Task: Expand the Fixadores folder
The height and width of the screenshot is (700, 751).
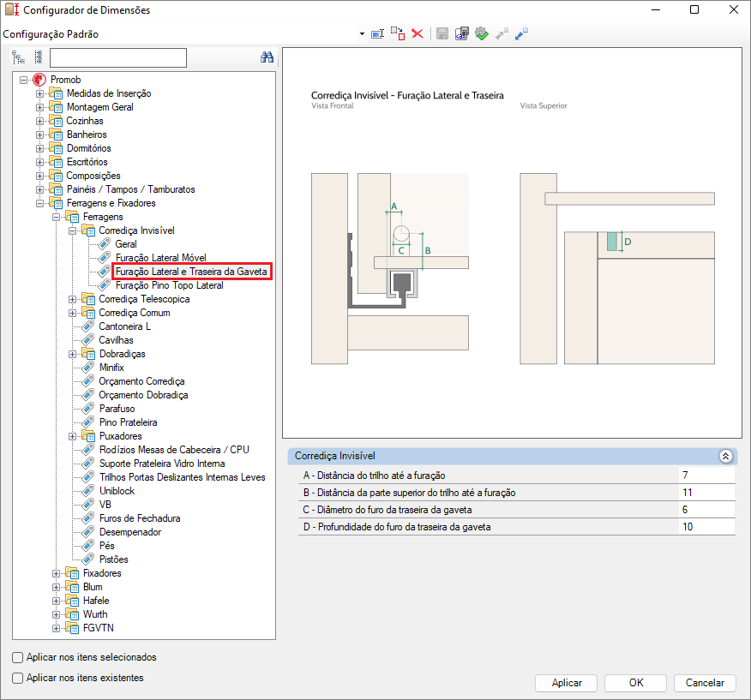Action: click(x=56, y=573)
